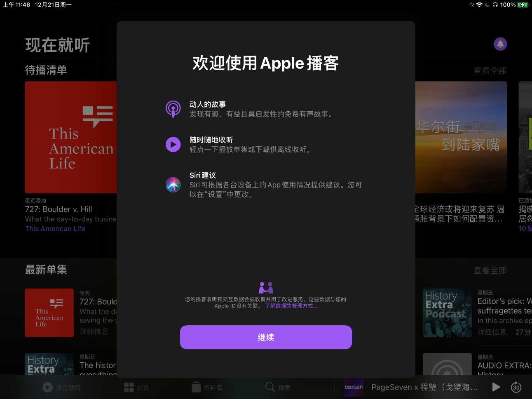Screen dimensions: 532x399
Task: Check the headphones icon in status bar
Action: 495,5
